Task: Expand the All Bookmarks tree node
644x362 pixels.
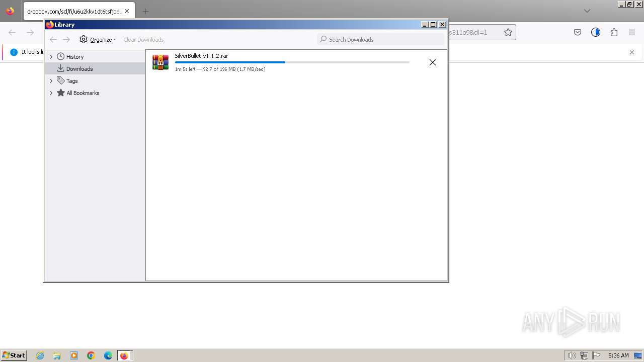Action: click(x=51, y=93)
